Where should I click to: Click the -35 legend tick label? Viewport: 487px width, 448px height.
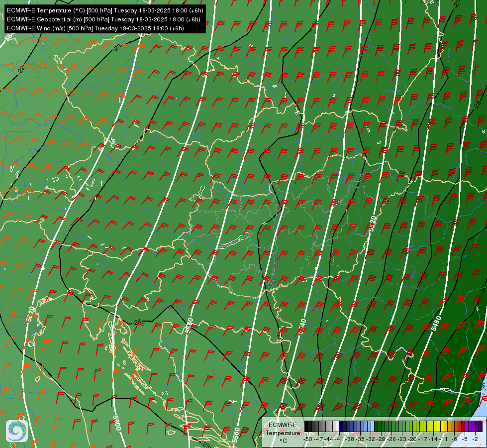click(x=360, y=440)
